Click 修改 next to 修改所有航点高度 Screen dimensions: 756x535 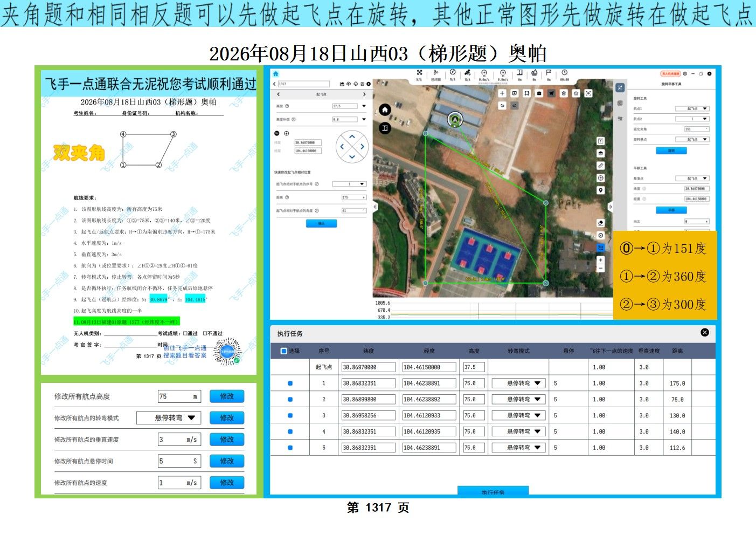(227, 396)
